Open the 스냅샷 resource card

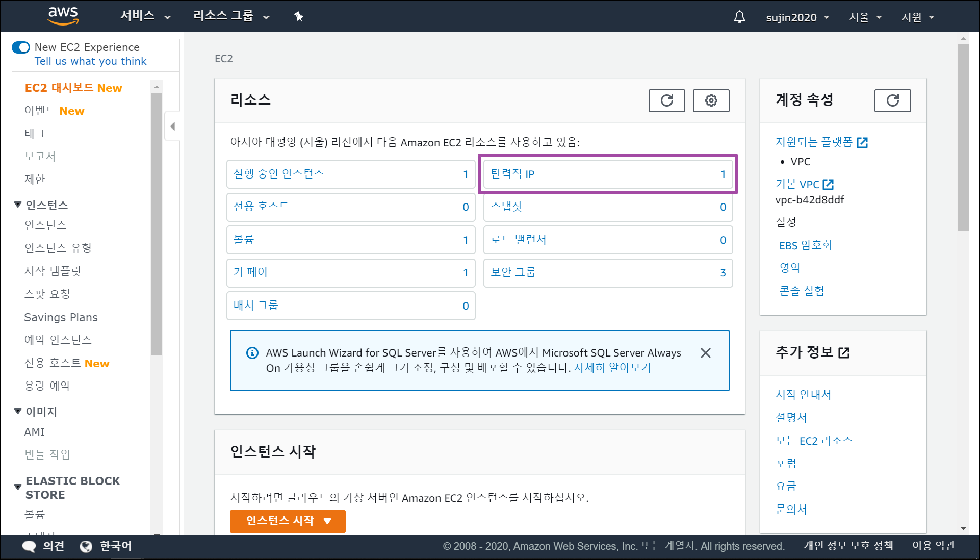click(x=608, y=207)
